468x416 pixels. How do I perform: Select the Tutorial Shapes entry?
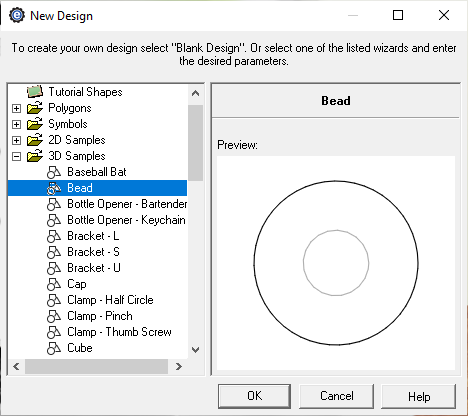[85, 92]
